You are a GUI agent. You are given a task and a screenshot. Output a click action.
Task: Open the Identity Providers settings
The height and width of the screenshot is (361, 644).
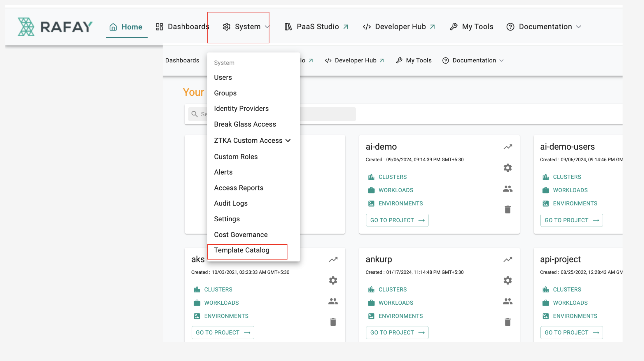point(241,108)
